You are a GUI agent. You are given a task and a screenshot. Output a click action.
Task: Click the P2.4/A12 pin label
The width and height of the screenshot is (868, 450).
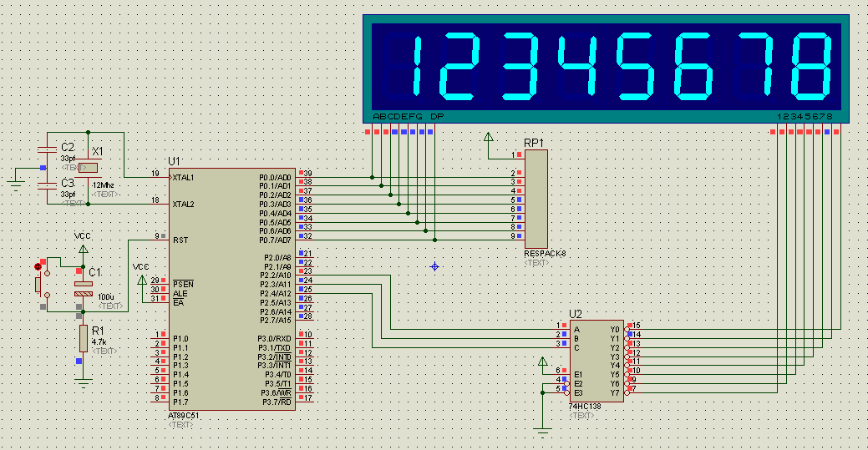[276, 293]
